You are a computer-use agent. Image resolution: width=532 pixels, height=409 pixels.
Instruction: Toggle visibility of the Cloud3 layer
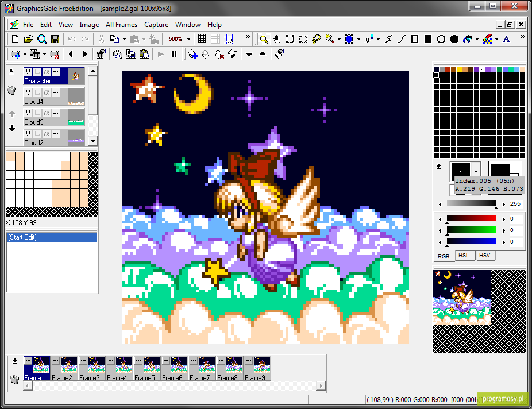(x=28, y=113)
